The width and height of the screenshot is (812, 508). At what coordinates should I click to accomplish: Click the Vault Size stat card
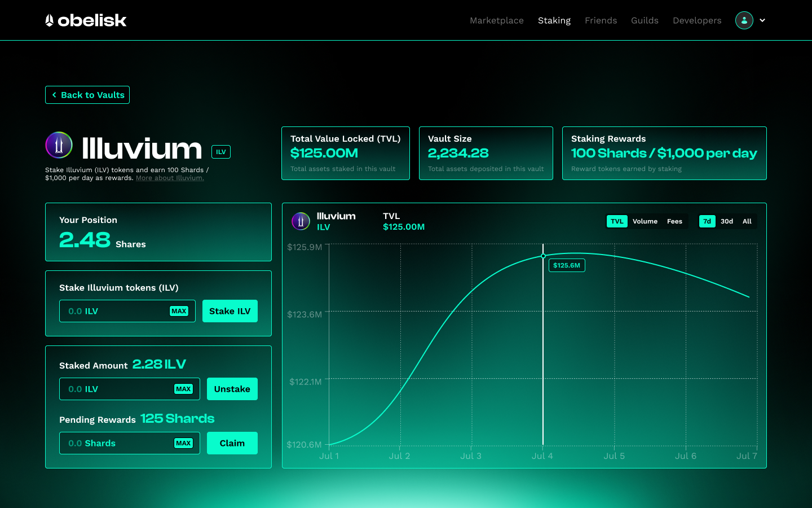tap(486, 153)
